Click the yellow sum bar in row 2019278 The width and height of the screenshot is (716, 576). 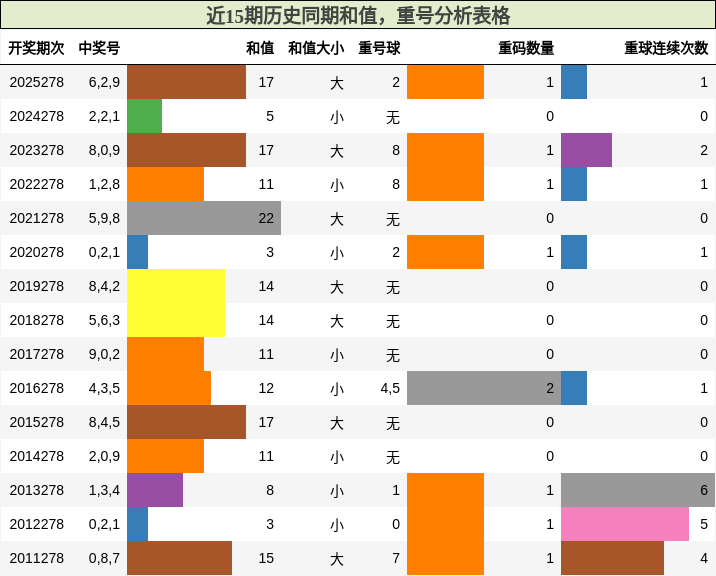coord(176,286)
